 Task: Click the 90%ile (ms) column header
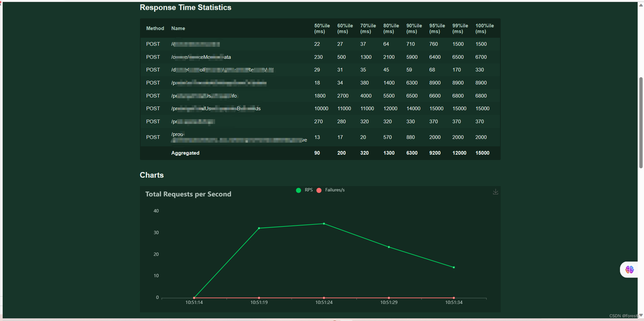click(x=414, y=28)
